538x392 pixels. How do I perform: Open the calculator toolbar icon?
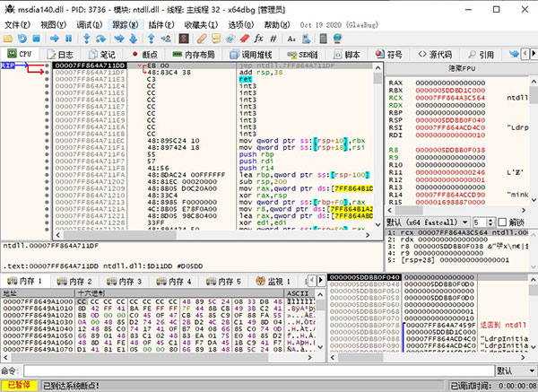(x=323, y=39)
